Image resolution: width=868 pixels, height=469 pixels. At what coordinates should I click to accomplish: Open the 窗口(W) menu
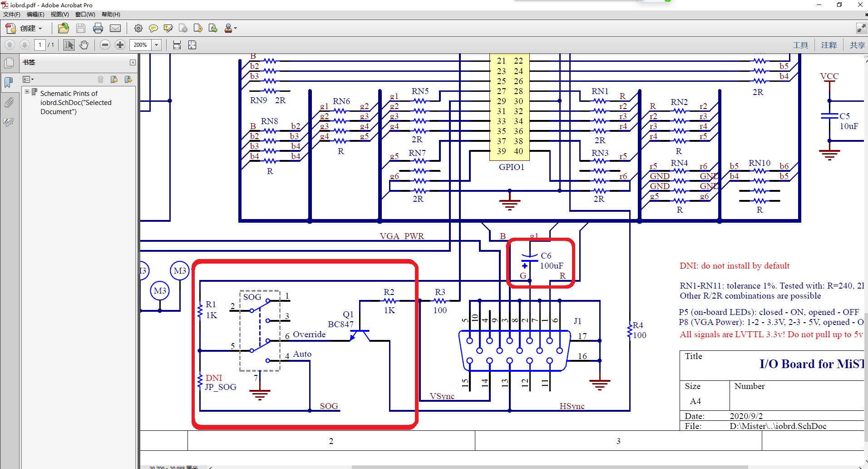[x=85, y=15]
